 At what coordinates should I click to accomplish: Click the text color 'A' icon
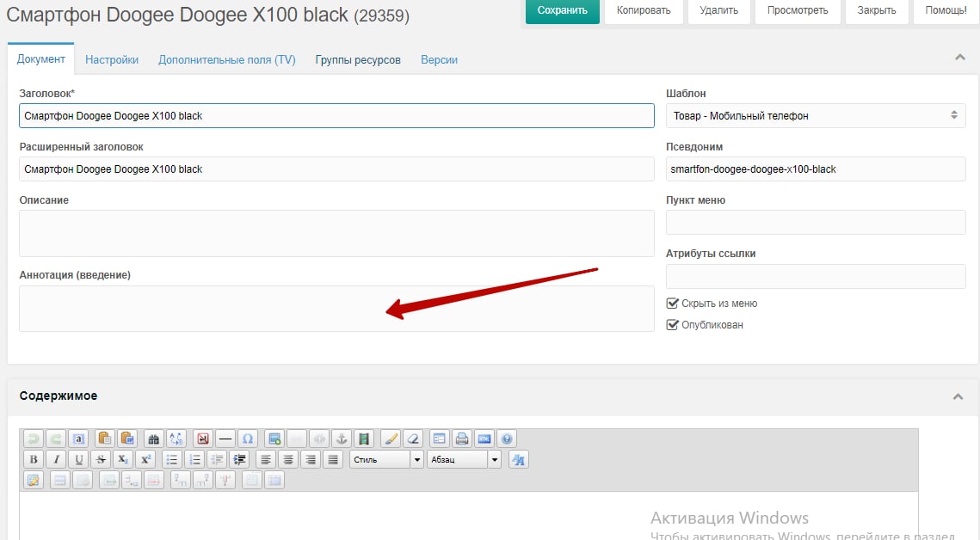point(518,459)
